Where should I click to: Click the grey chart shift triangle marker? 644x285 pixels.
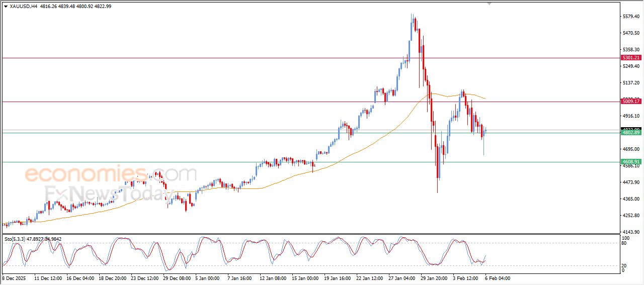click(x=489, y=4)
